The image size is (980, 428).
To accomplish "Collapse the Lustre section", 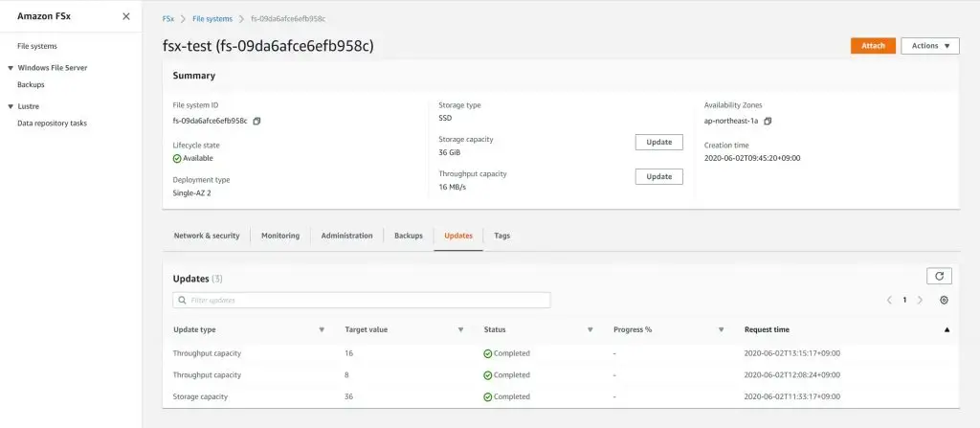I will click(x=11, y=106).
